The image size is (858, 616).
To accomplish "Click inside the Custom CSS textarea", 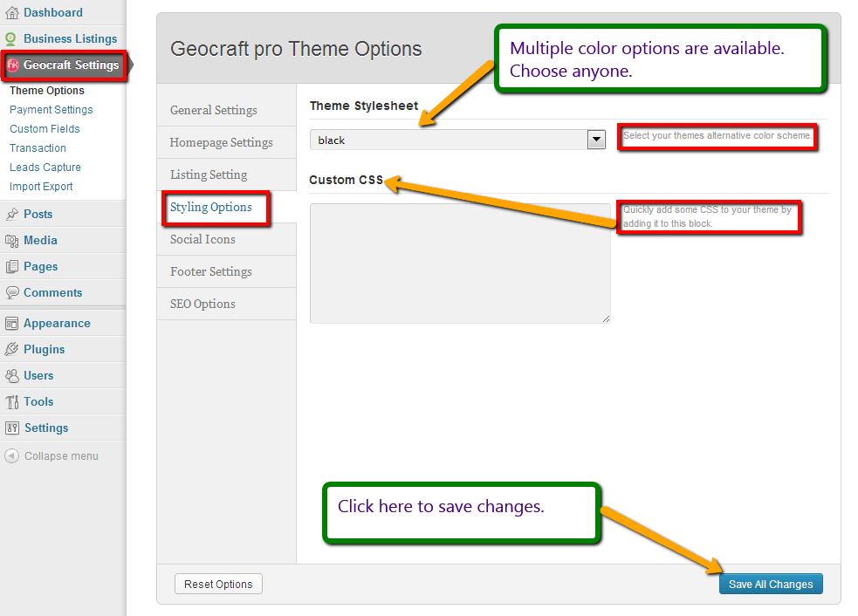I will coord(460,264).
